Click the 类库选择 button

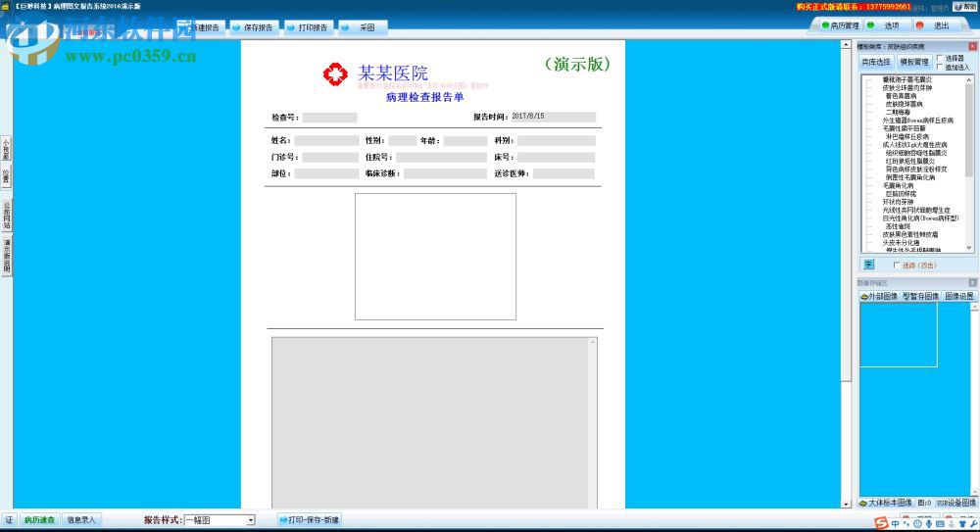(875, 62)
